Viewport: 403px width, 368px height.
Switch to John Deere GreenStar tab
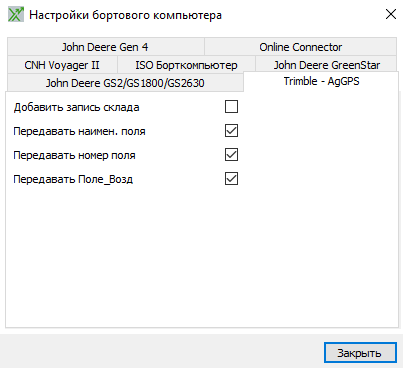tap(326, 64)
